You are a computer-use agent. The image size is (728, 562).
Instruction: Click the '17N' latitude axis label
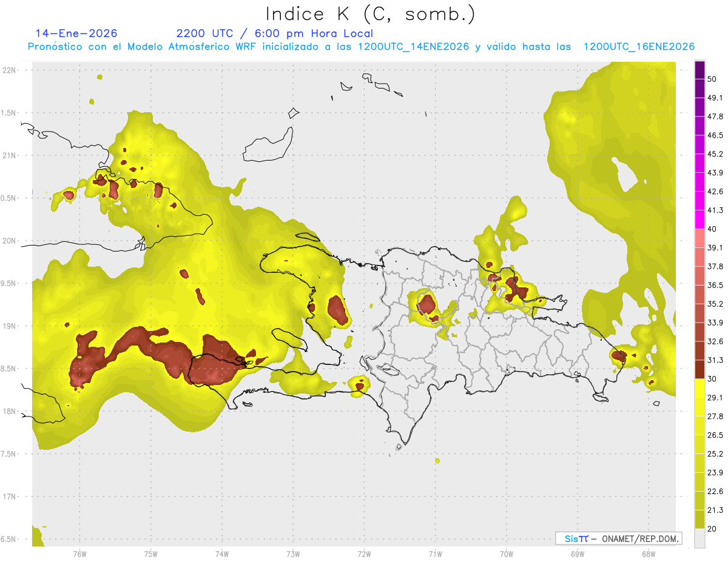tap(10, 497)
